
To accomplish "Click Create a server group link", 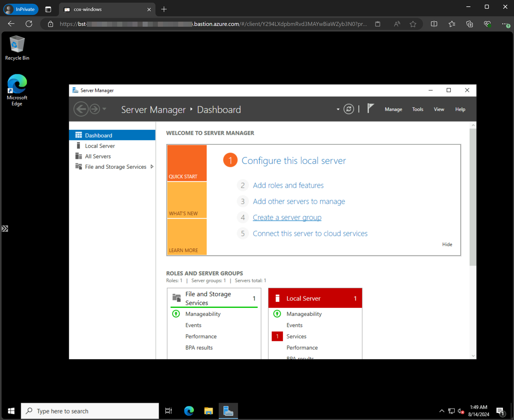I will pos(287,217).
